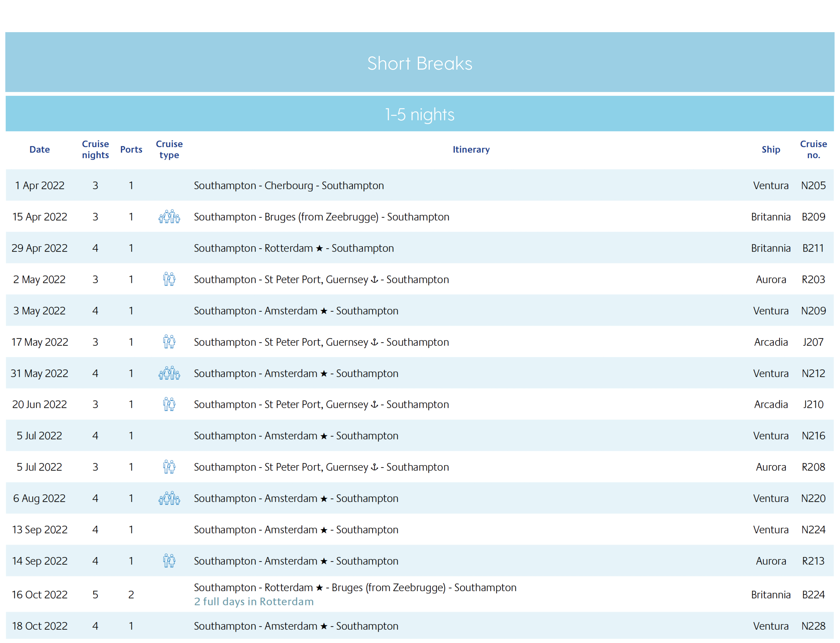Select cruise number N224
This screenshot has width=840, height=643.
(813, 530)
